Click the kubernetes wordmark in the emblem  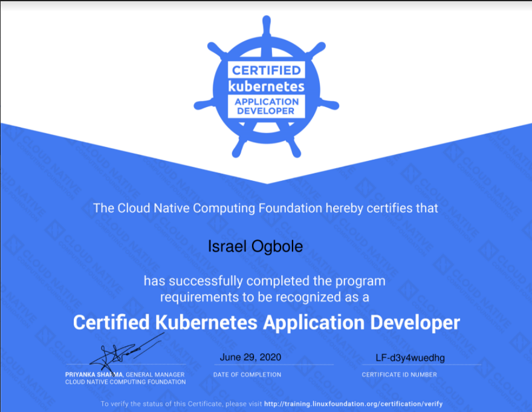click(x=266, y=85)
